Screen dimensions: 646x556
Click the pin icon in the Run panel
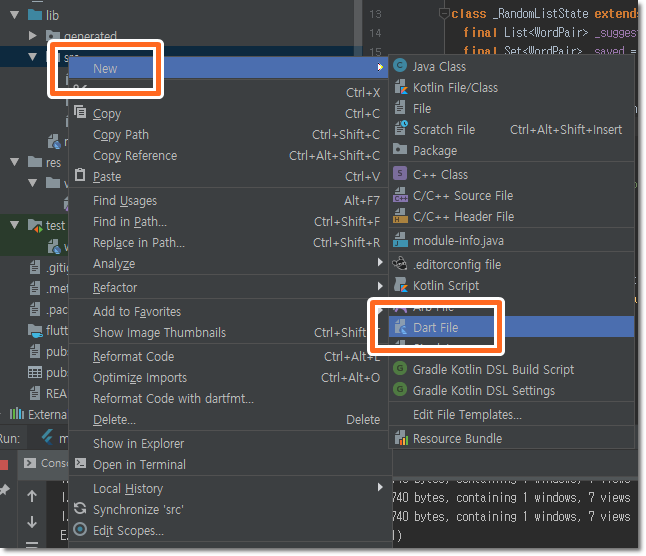tap(4, 490)
